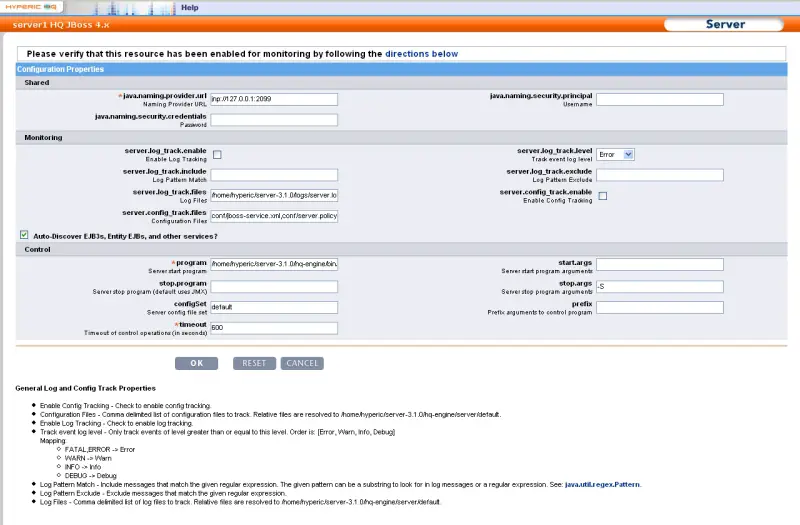The height and width of the screenshot is (525, 800).
Task: Click 'Timeout of control operations' label
Action: [x=145, y=333]
